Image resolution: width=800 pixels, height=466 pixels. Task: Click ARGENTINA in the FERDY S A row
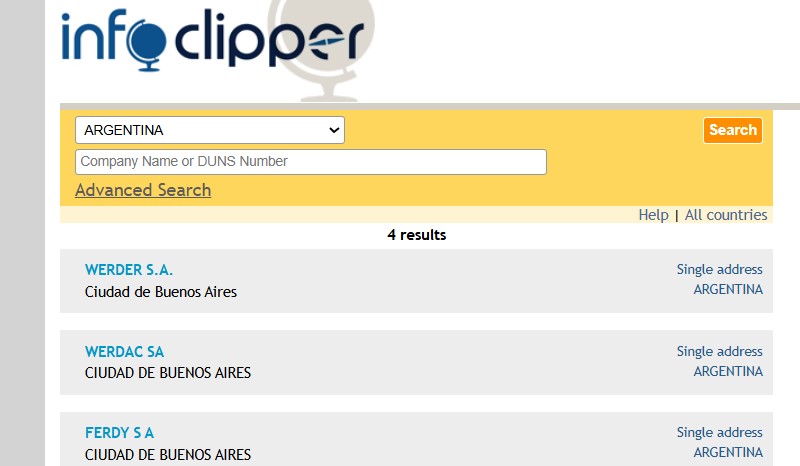coord(728,452)
